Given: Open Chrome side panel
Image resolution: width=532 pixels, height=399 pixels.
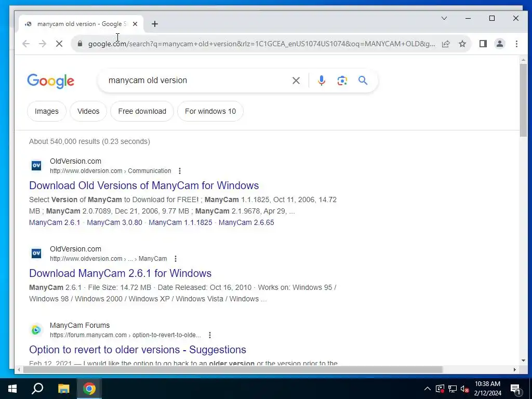Looking at the screenshot, I should click(483, 44).
